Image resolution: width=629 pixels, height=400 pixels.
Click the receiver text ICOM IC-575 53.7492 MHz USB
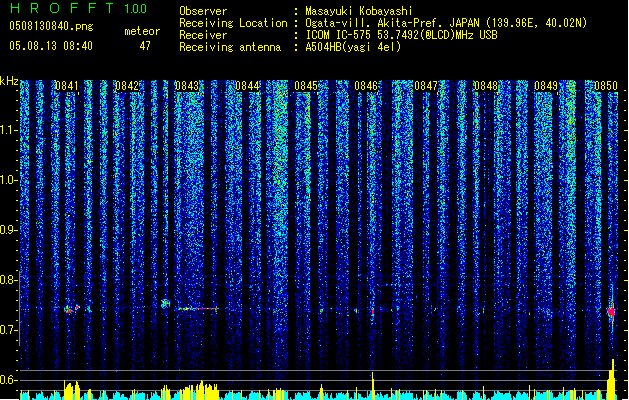(401, 35)
